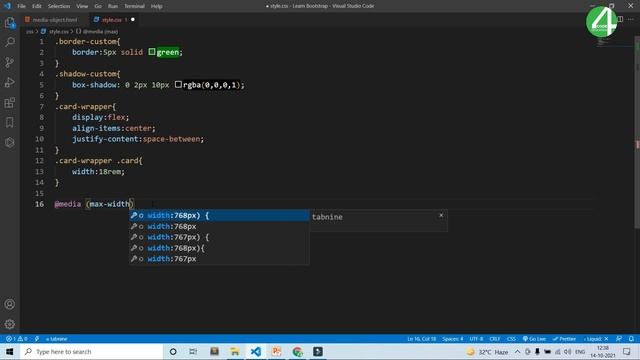
Task: Open the Go menu
Action: tap(98, 6)
